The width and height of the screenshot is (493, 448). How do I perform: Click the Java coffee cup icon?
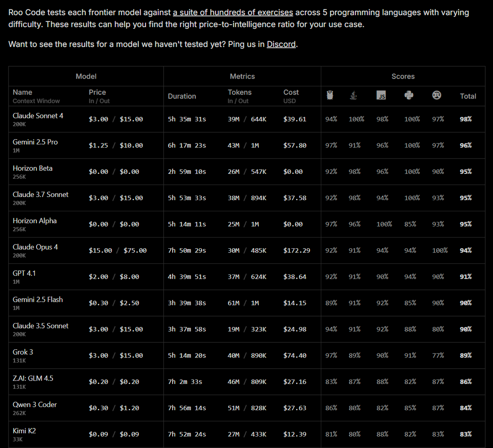pos(353,96)
